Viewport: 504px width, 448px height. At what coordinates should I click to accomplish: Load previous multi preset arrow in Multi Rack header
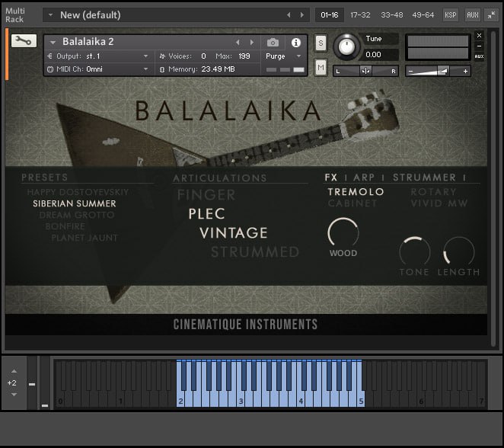click(289, 14)
